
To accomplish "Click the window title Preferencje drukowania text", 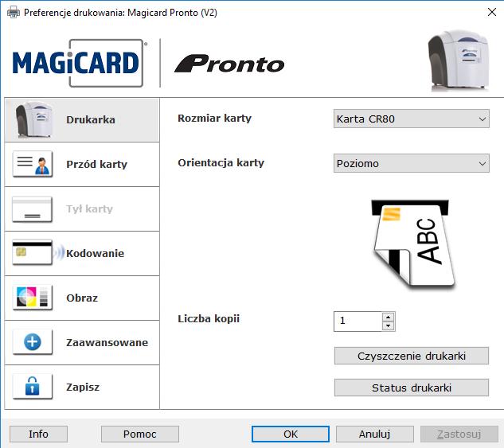I will pyautogui.click(x=120, y=13).
